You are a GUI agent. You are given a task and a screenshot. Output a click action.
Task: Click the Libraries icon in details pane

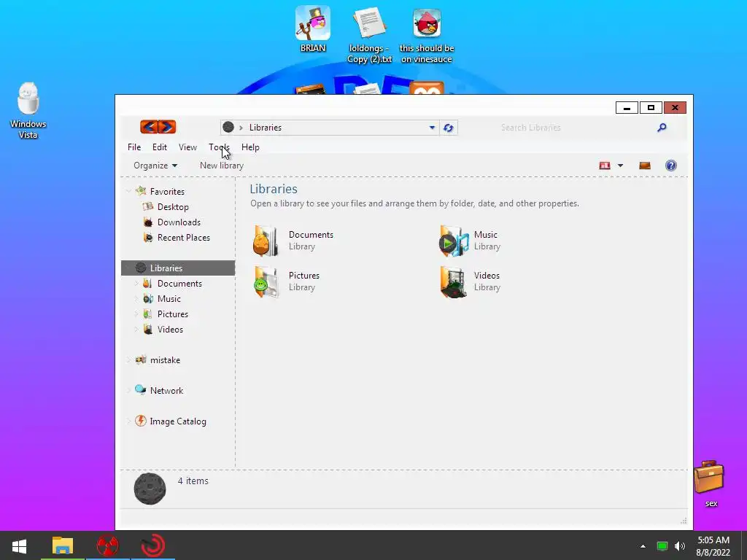[x=150, y=489]
